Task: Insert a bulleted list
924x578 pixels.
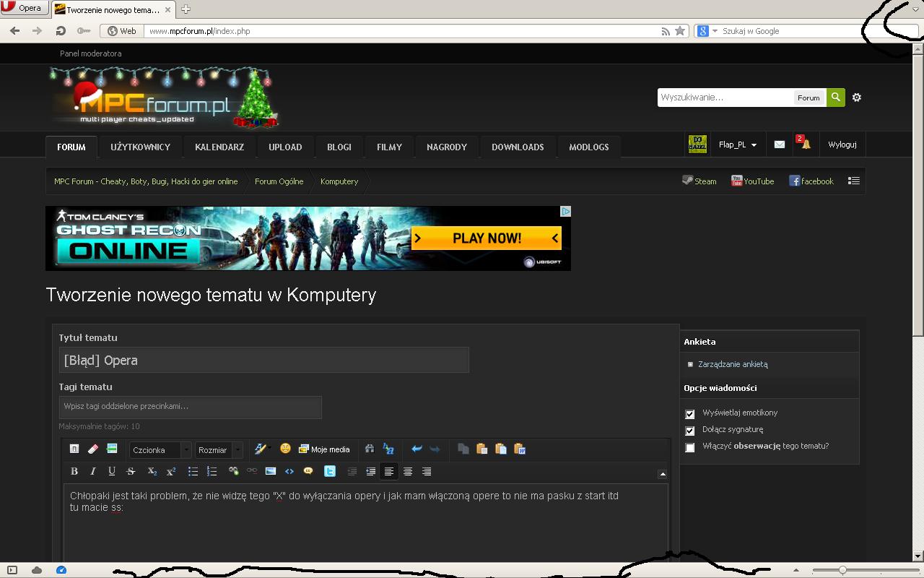Action: 193,471
